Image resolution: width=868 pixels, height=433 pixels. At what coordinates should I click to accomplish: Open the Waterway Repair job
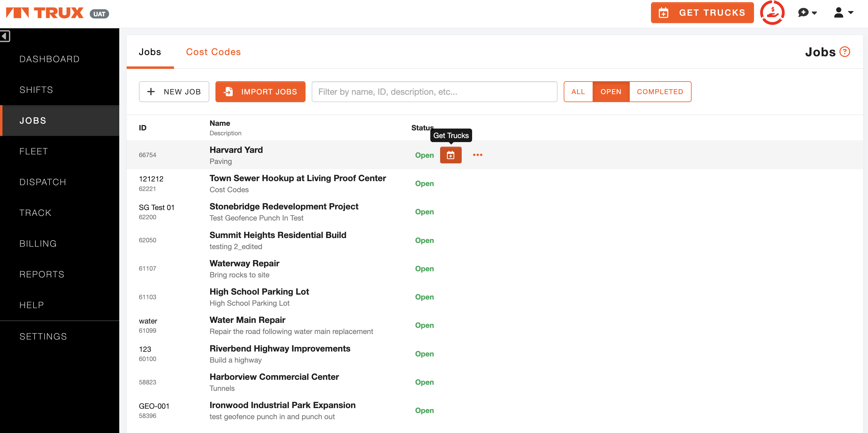[x=244, y=263]
